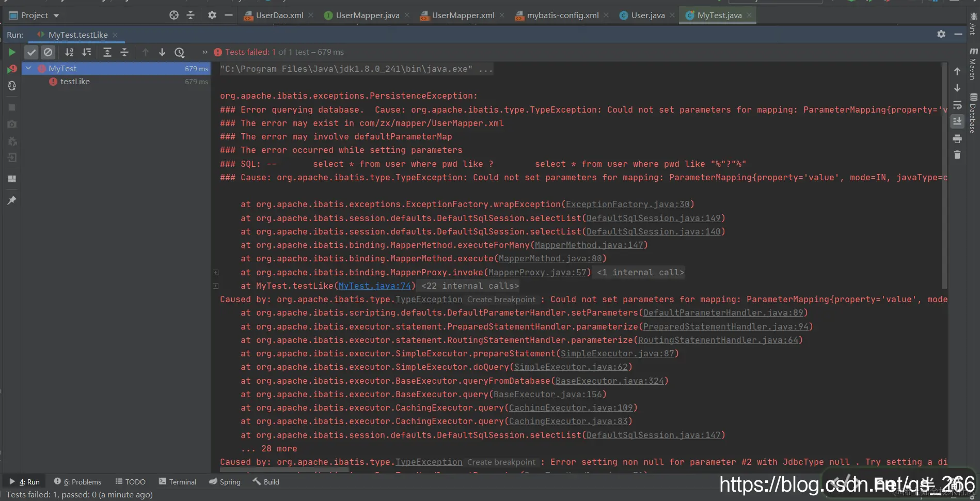The image size is (980, 501).
Task: Click the rerun failed tests icon
Action: (x=12, y=69)
